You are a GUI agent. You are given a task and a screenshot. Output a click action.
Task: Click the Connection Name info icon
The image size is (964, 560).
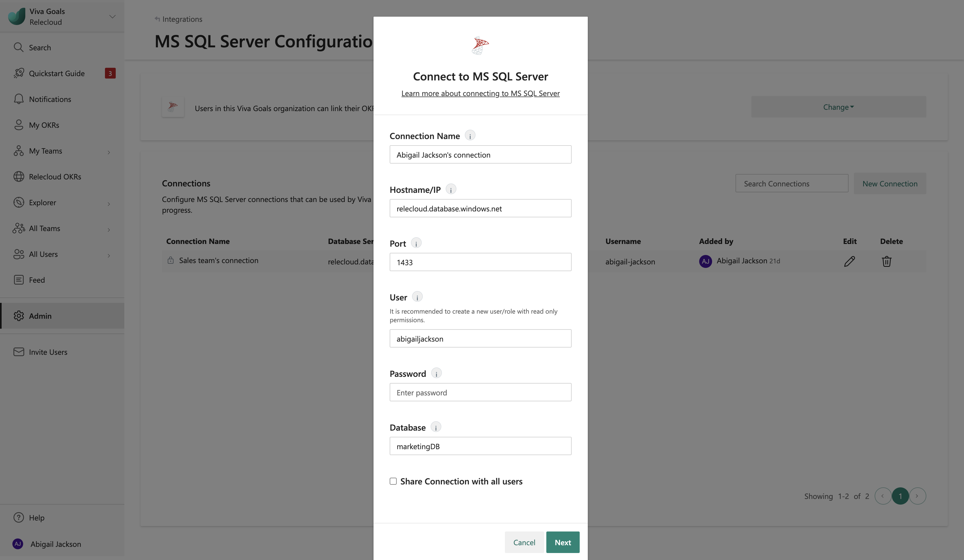coord(470,136)
